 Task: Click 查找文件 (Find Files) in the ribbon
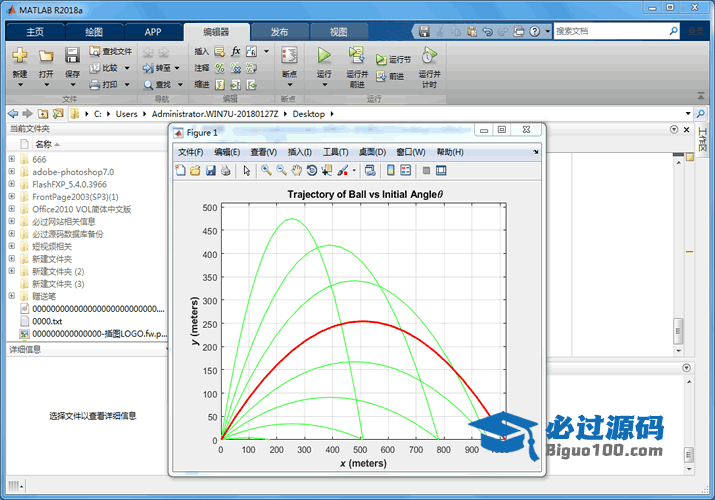[x=110, y=52]
